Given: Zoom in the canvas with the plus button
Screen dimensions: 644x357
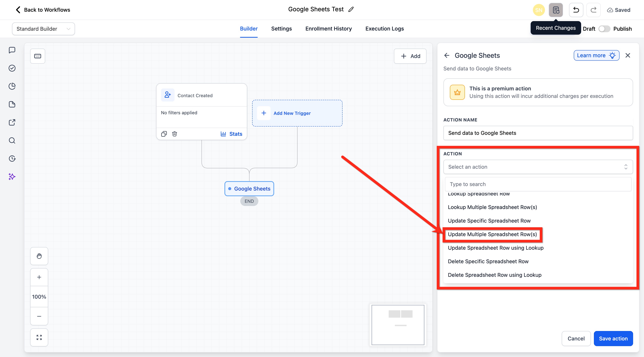Looking at the screenshot, I should click(x=39, y=277).
